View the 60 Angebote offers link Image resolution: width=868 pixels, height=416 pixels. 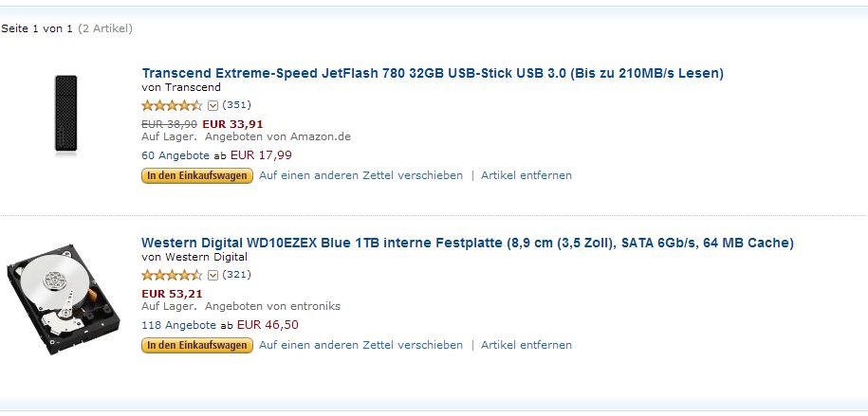[x=175, y=155]
